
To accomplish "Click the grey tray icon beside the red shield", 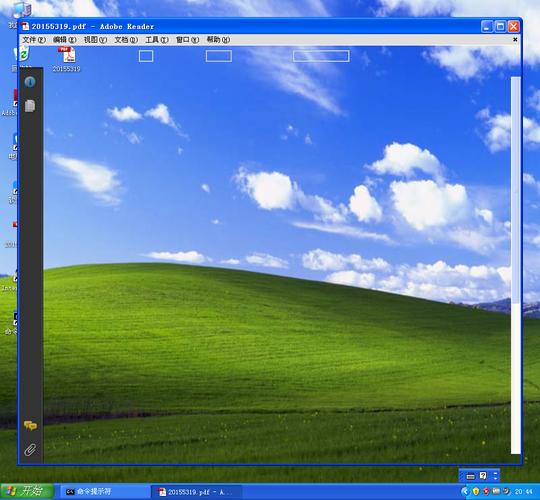I will (496, 492).
